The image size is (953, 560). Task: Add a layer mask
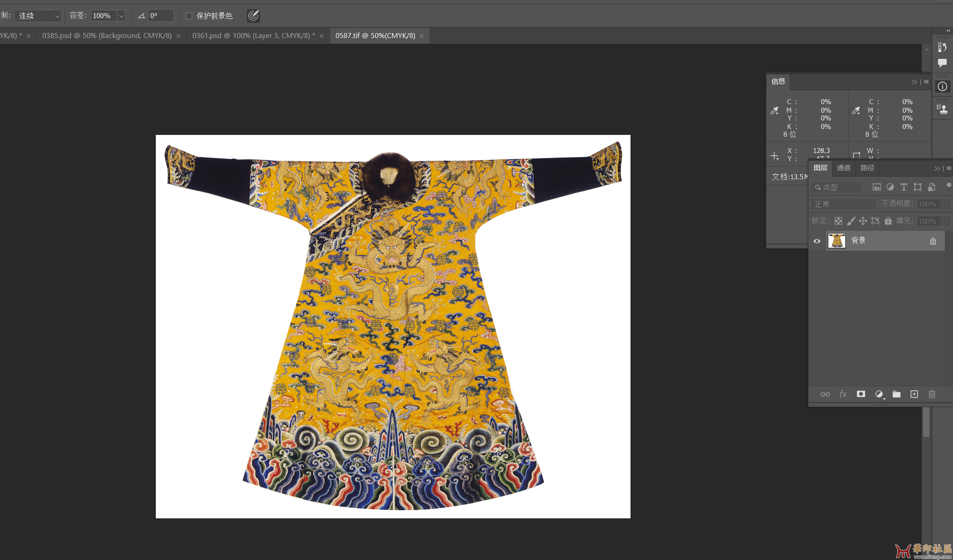[x=861, y=394]
